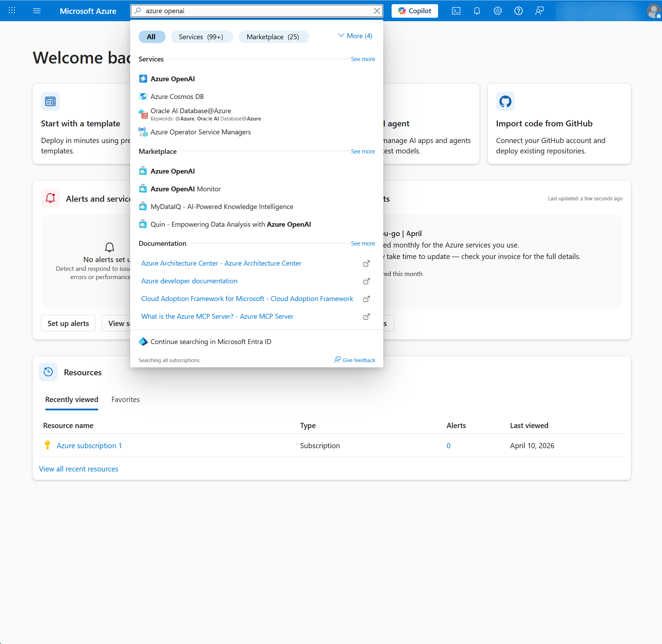Open Cloud Adoption Framework documentation link
The height and width of the screenshot is (644, 662).
[247, 299]
